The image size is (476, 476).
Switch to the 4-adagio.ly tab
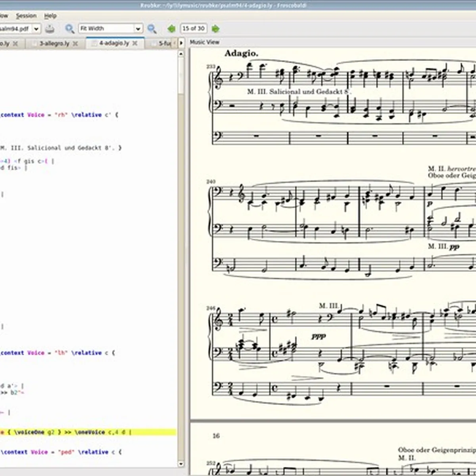(114, 43)
